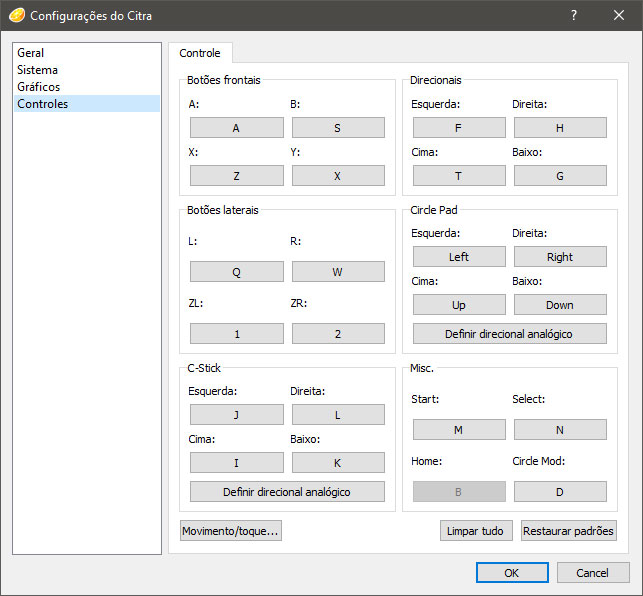Remap Circle Pad Direita key Right

tap(560, 256)
